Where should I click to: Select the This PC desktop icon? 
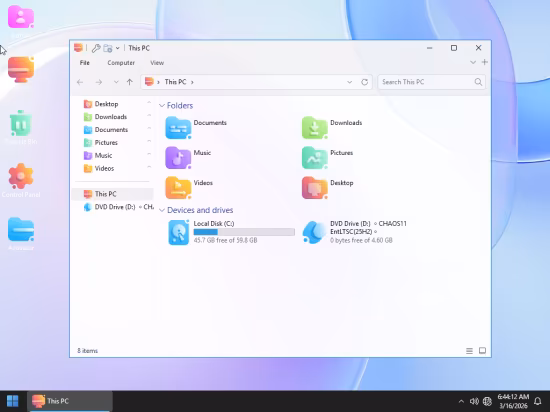pos(21,69)
